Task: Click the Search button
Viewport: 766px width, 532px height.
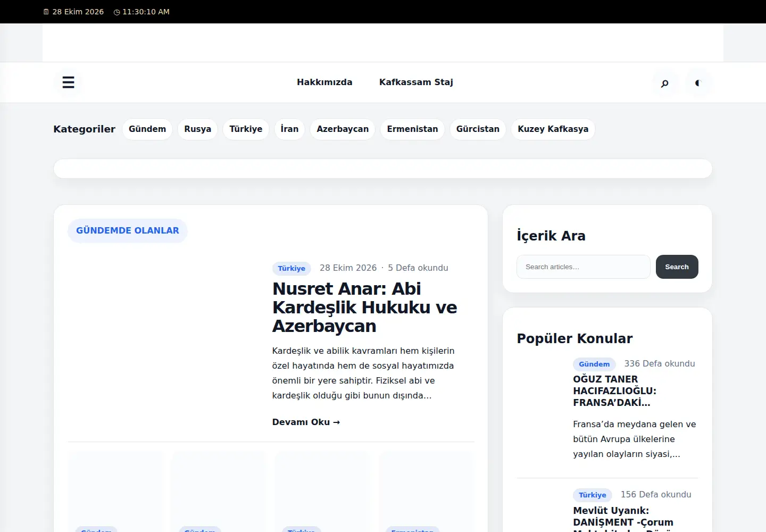Action: point(677,267)
